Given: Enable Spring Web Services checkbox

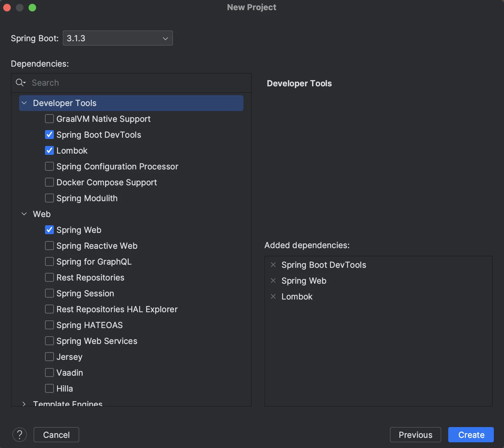Looking at the screenshot, I should tap(49, 341).
